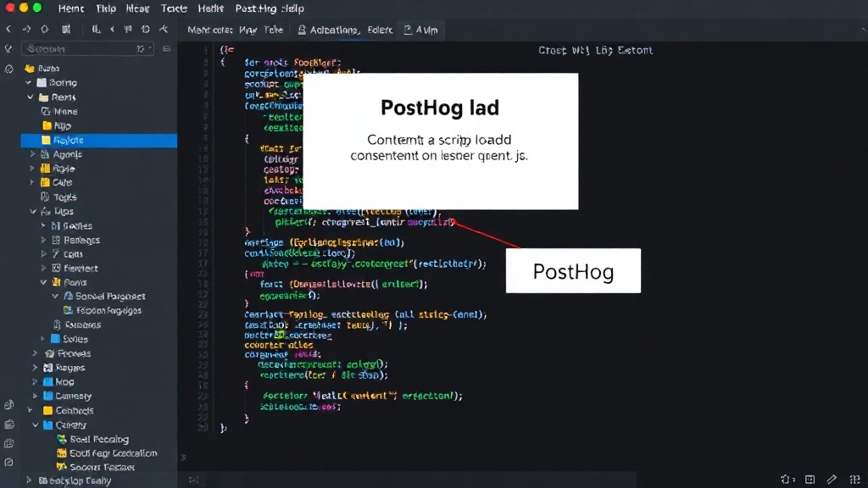Click the lock icon on Adoationa tab
Viewport: 868px width, 488px height.
click(302, 30)
